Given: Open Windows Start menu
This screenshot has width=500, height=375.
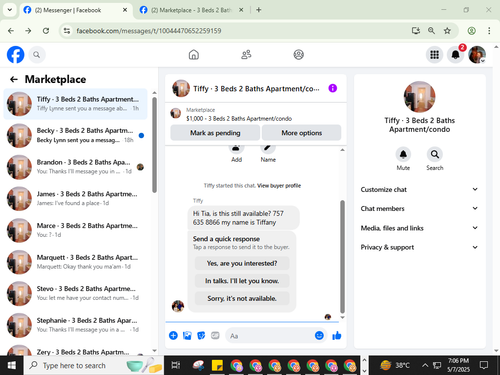Looking at the screenshot, I should coord(12,365).
